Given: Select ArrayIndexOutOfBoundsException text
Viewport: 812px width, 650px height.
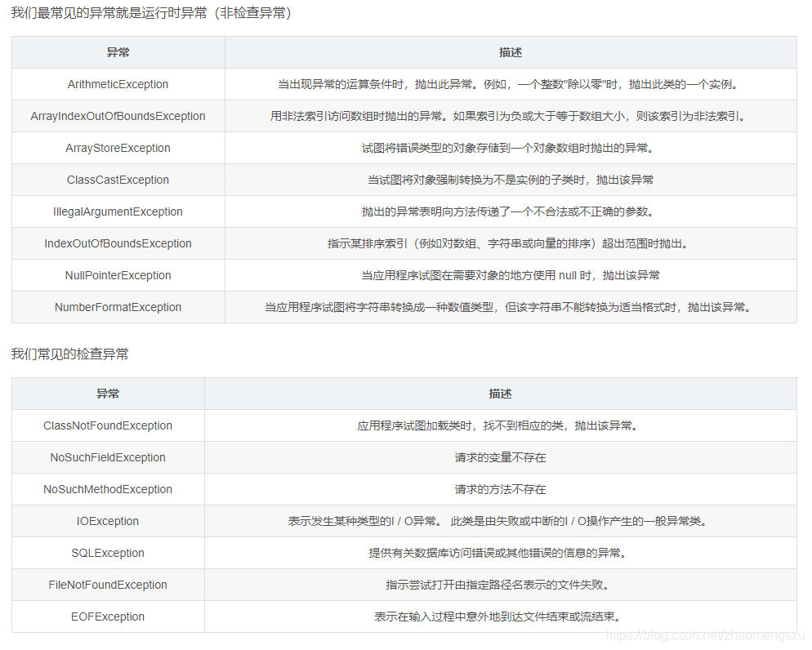Looking at the screenshot, I should [x=118, y=117].
